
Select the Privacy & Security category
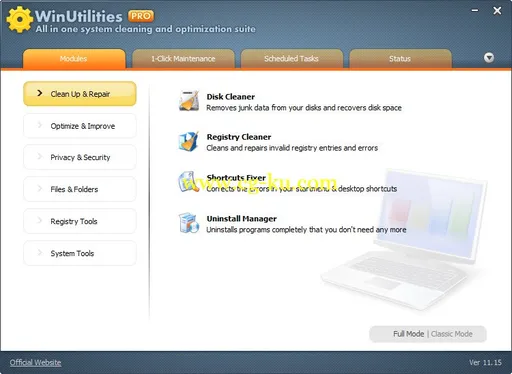click(80, 157)
